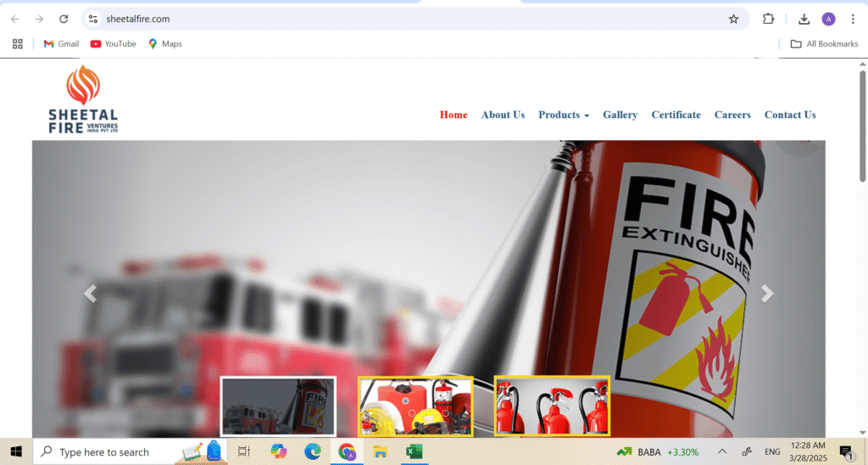Image resolution: width=868 pixels, height=465 pixels.
Task: Open the Chrome three-dot menu
Action: [x=852, y=19]
